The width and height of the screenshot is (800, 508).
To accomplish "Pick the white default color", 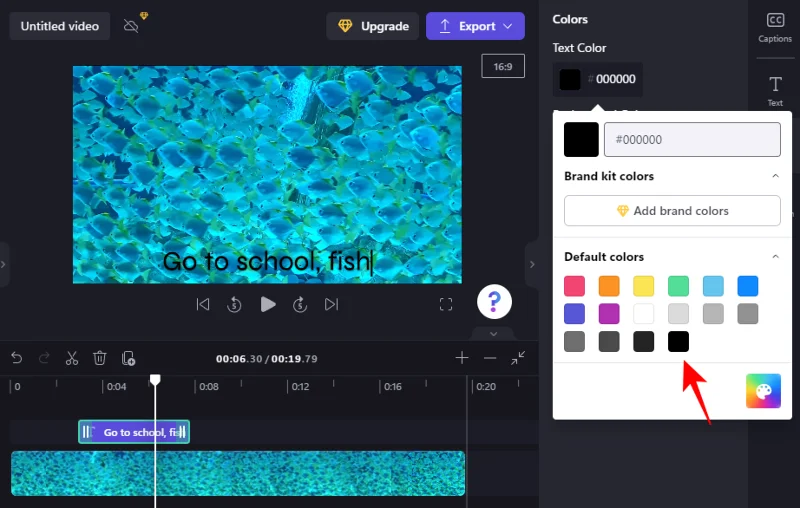I will click(643, 314).
